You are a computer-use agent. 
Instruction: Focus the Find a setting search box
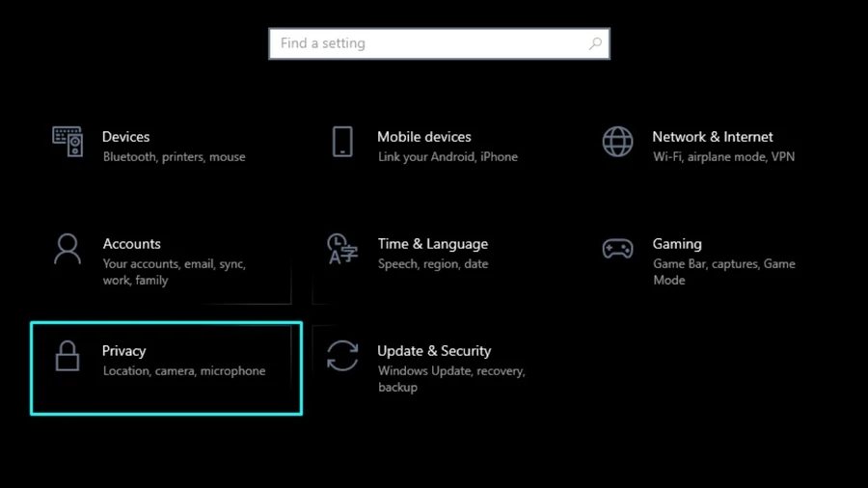tap(439, 43)
